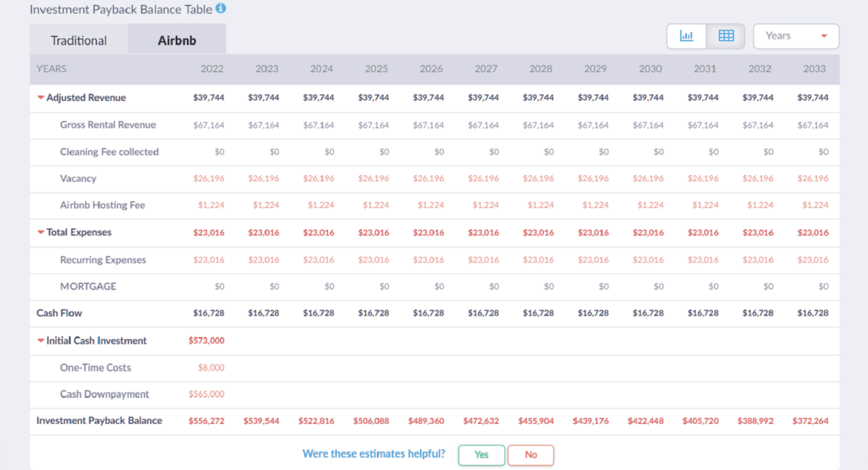Select the table grid view icon
The width and height of the screenshot is (868, 470).
[725, 35]
